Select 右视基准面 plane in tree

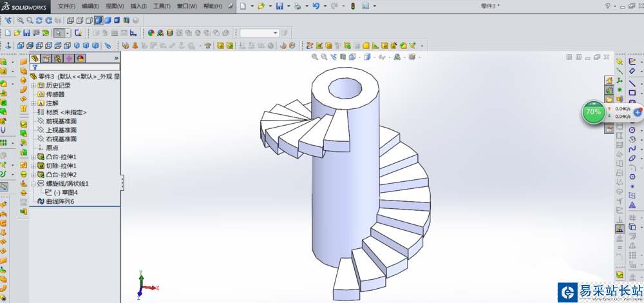61,139
